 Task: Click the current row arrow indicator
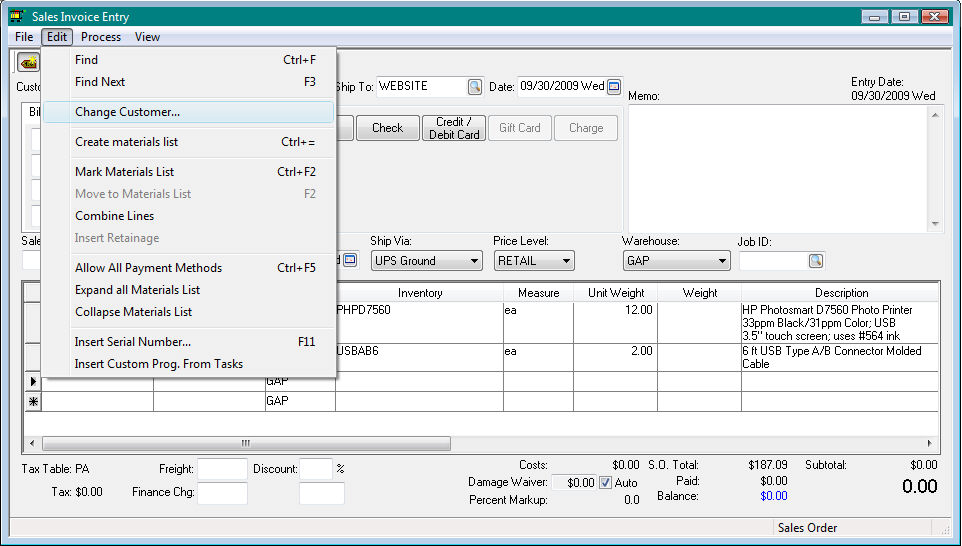pos(33,382)
